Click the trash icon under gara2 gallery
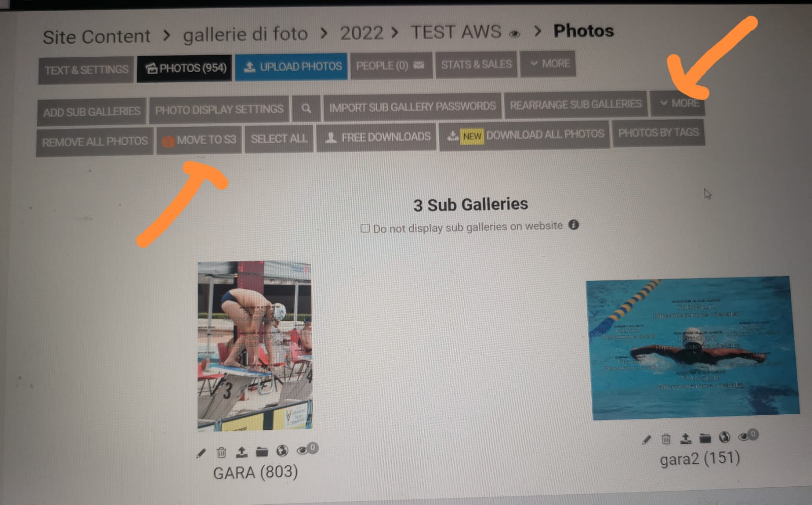This screenshot has width=812, height=505. tap(666, 439)
